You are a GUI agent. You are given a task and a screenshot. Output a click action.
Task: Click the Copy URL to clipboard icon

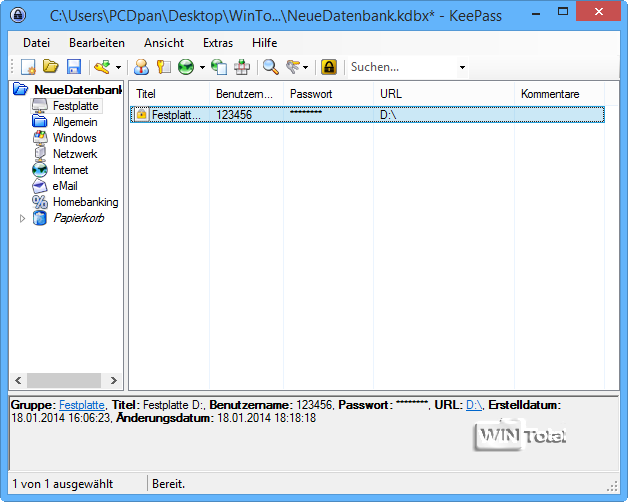(219, 67)
